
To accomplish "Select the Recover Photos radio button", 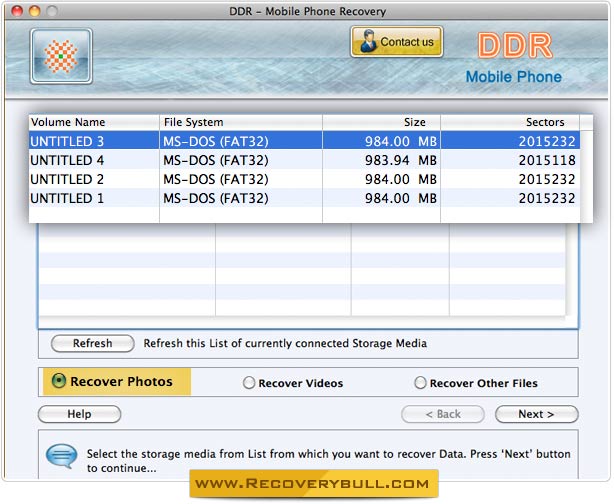I will click(59, 381).
